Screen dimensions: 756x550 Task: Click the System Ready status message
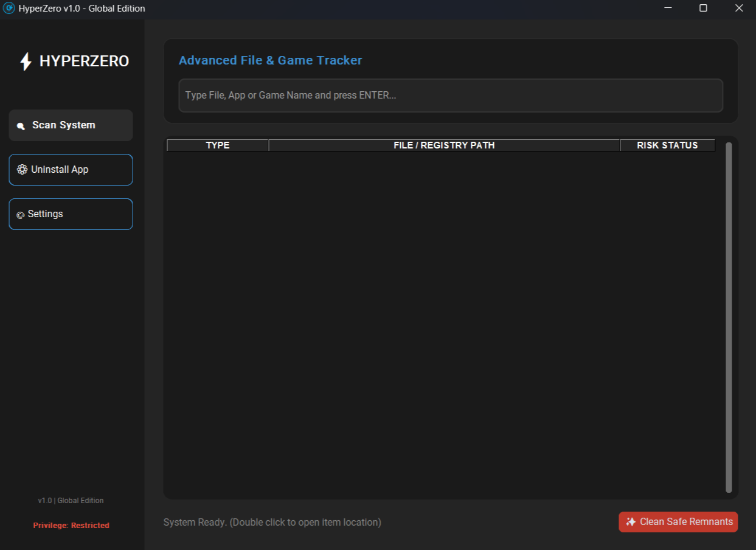click(x=272, y=521)
